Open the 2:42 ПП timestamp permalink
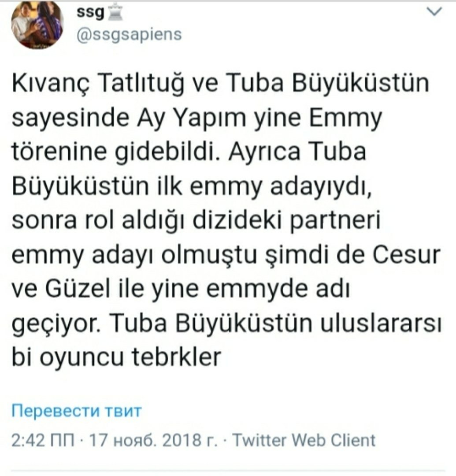The height and width of the screenshot is (476, 456). click(x=43, y=440)
